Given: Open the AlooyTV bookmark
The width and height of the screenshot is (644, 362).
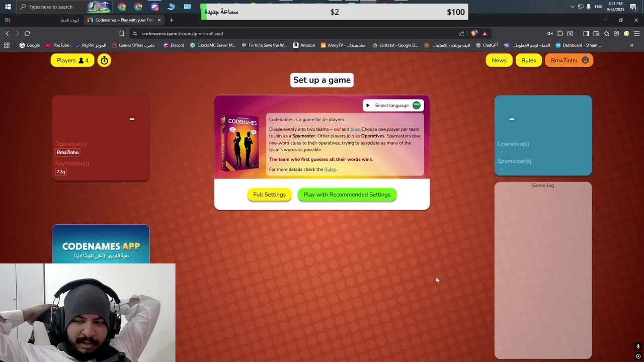Looking at the screenshot, I should [343, 45].
